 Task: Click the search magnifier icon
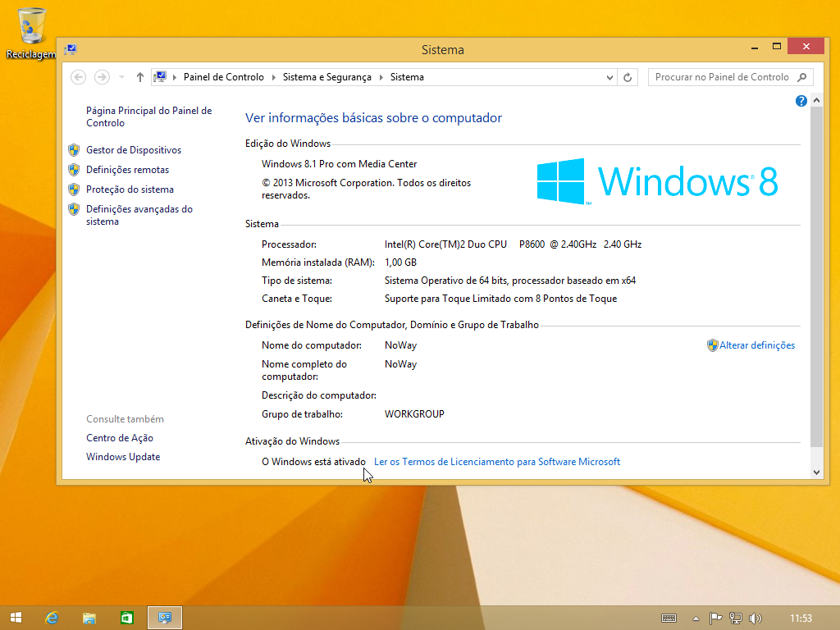802,77
